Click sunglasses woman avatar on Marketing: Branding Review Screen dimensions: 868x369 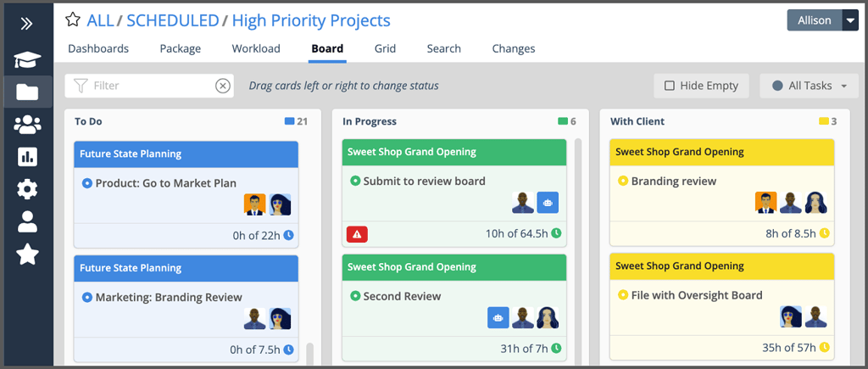[280, 319]
